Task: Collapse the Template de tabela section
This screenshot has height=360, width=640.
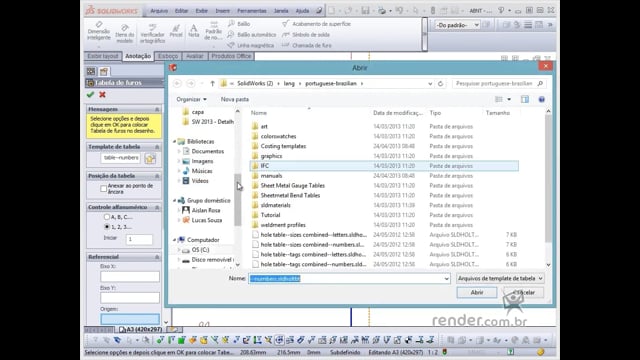Action: (157, 147)
